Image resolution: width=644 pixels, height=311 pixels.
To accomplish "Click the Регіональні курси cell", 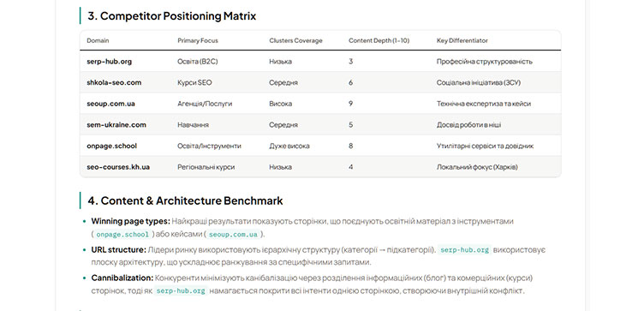I will click(x=206, y=167).
